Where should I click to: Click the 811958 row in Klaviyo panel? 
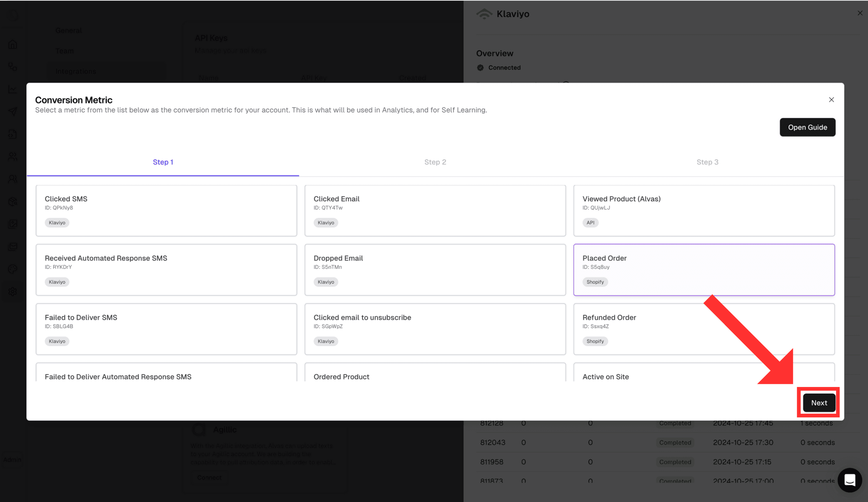pyautogui.click(x=668, y=462)
